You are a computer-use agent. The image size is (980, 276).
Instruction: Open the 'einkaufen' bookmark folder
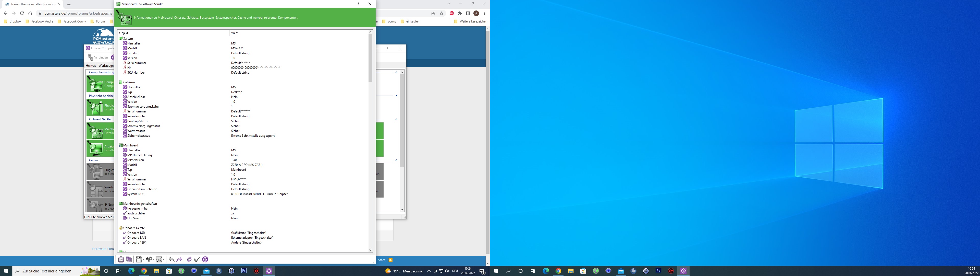point(410,21)
